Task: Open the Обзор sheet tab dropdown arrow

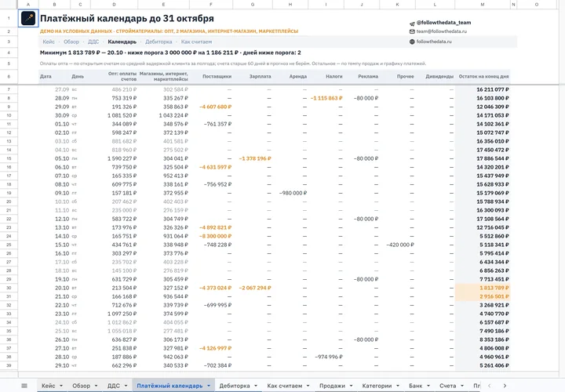Action: pos(96,386)
